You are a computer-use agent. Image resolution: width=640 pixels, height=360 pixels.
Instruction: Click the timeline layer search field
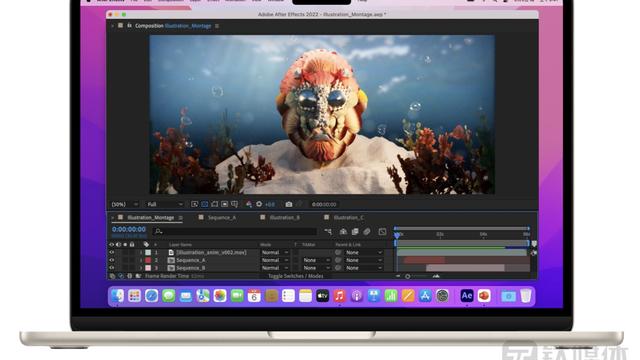click(x=235, y=231)
